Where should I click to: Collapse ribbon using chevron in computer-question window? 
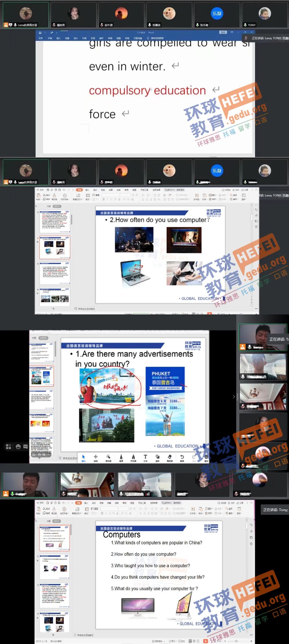256,190
